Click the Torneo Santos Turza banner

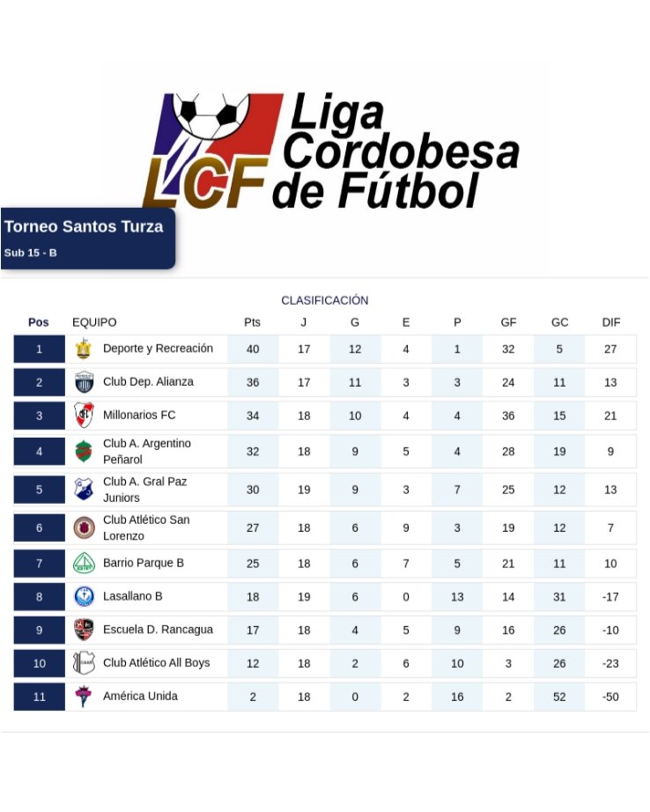pos(87,238)
